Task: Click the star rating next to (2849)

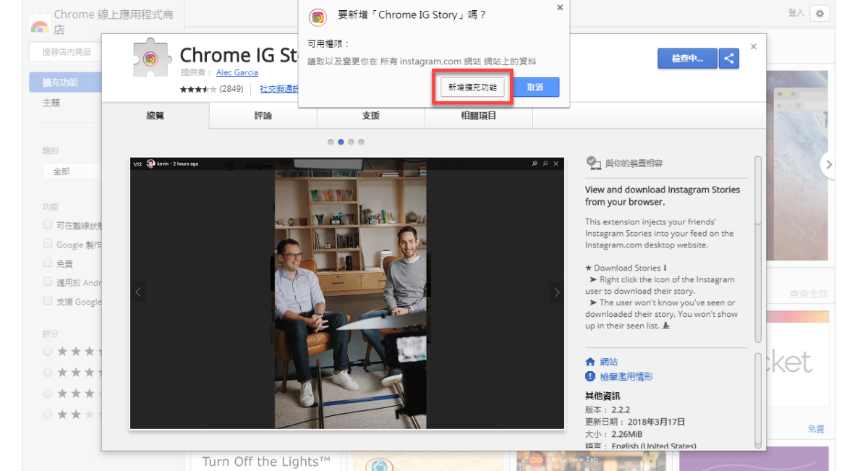Action: (x=198, y=89)
